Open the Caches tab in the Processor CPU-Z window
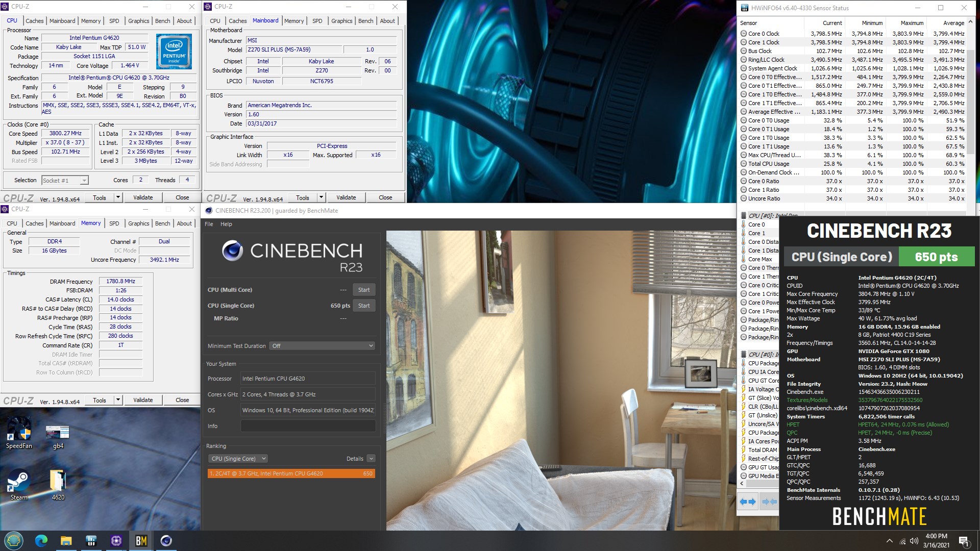 pyautogui.click(x=34, y=21)
